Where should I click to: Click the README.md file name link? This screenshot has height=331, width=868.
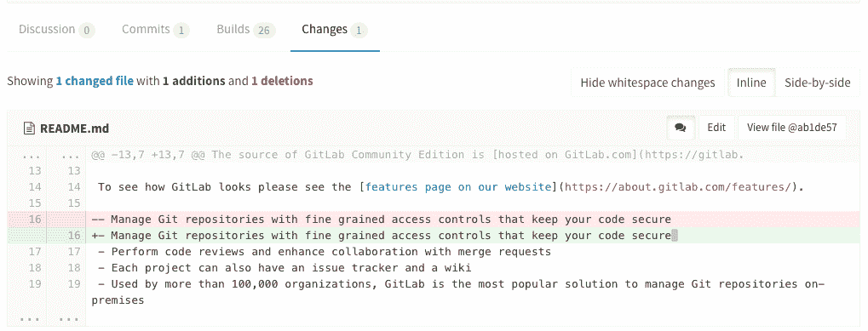point(75,128)
